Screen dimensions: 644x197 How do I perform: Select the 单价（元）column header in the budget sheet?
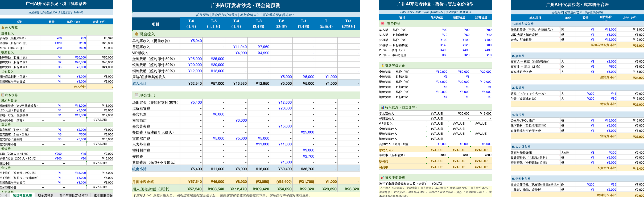point(73,22)
